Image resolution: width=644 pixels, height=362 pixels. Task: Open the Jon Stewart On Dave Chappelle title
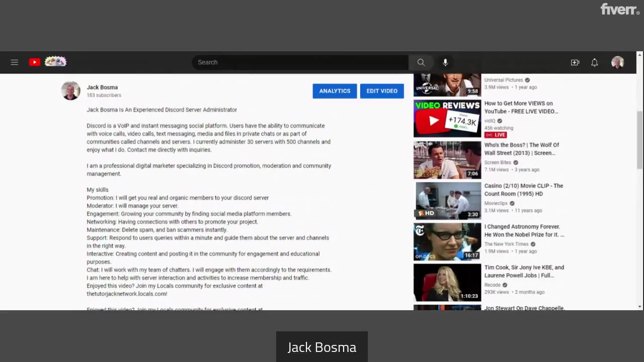pos(524,308)
